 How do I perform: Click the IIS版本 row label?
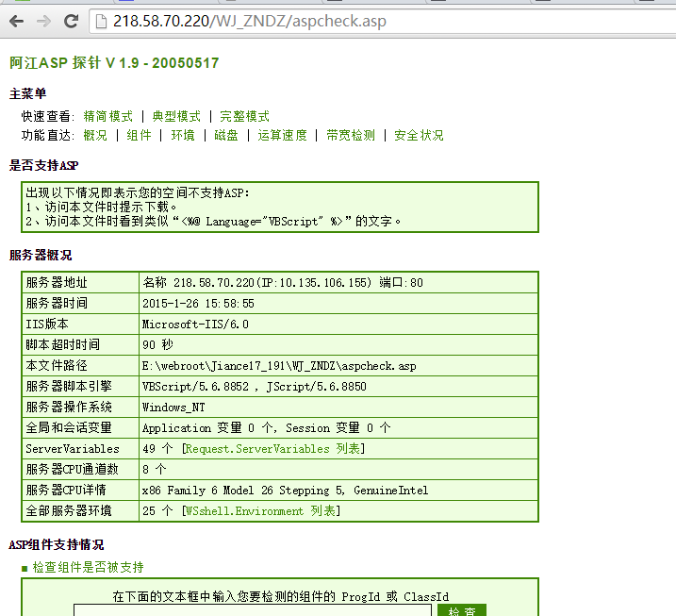pyautogui.click(x=47, y=324)
